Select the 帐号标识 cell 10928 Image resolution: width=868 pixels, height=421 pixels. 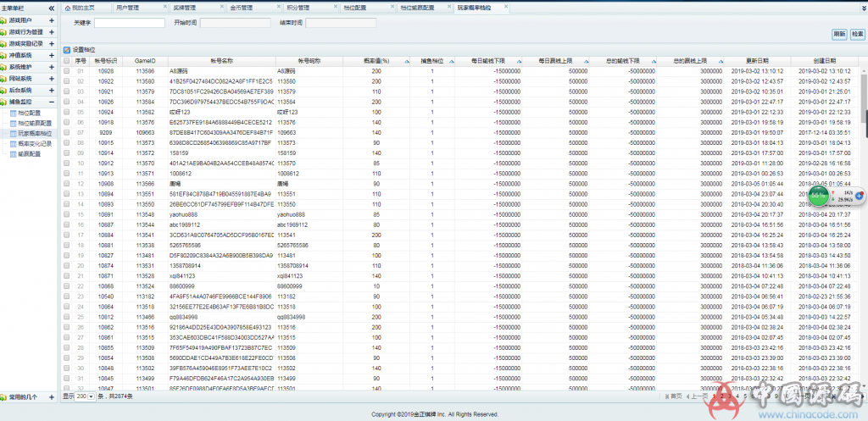point(106,71)
